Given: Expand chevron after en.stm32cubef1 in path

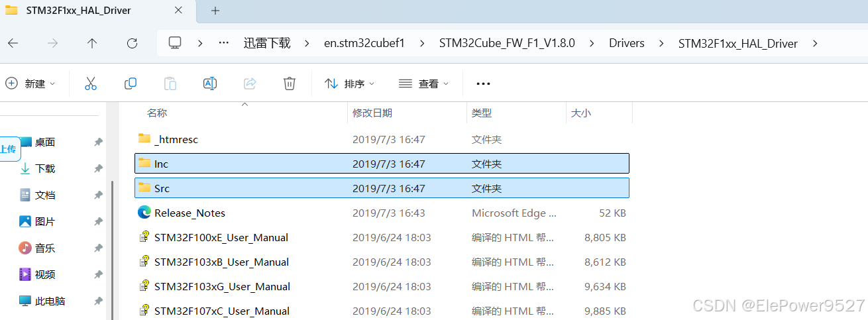Looking at the screenshot, I should pos(422,43).
